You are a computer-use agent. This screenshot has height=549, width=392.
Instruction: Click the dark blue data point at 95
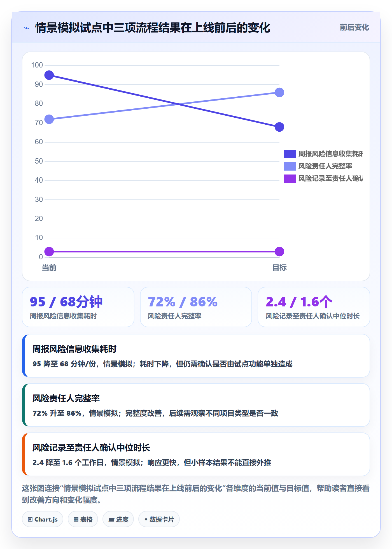pos(49,75)
